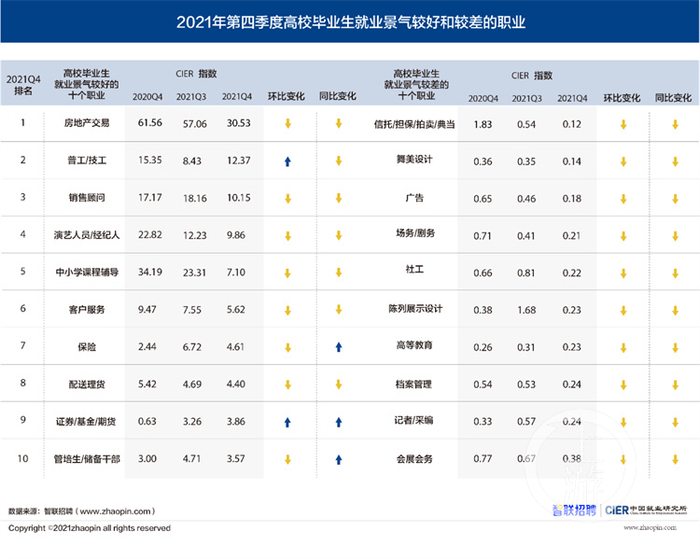700x559 pixels.
Task: Select the 2021Q4 排名 column header
Action: pos(23,85)
